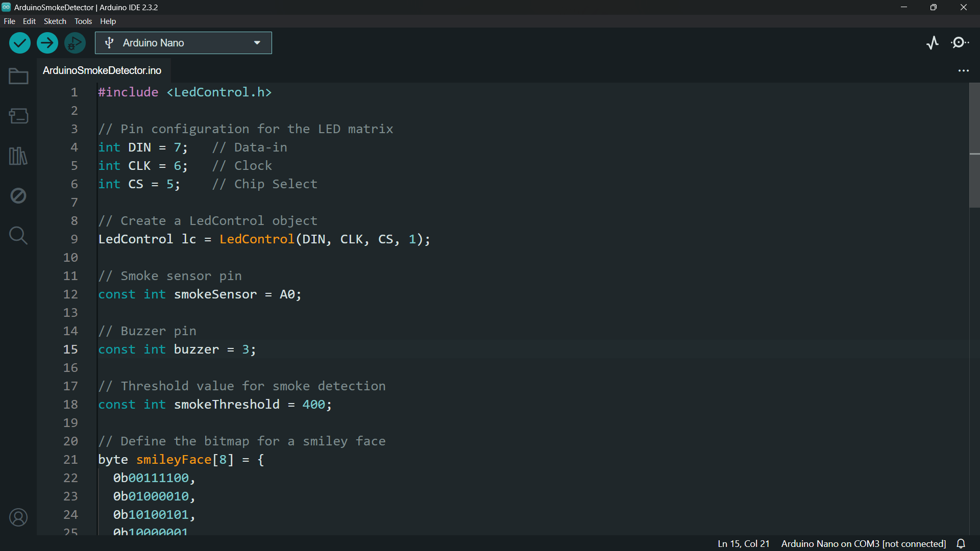This screenshot has width=980, height=551.
Task: Click LedControl.h in the include line
Action: 219,92
